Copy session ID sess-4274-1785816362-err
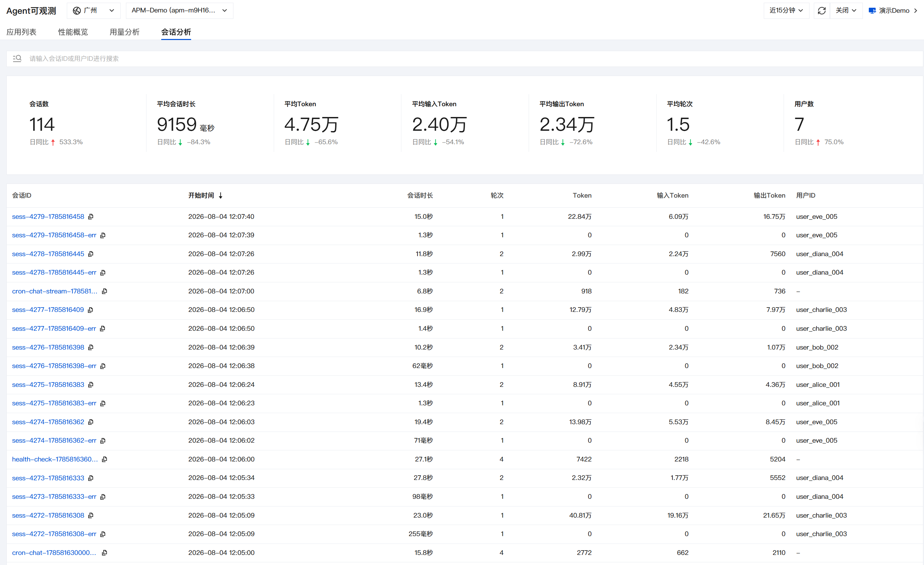Screen dimensions: 924x565 pos(103,440)
